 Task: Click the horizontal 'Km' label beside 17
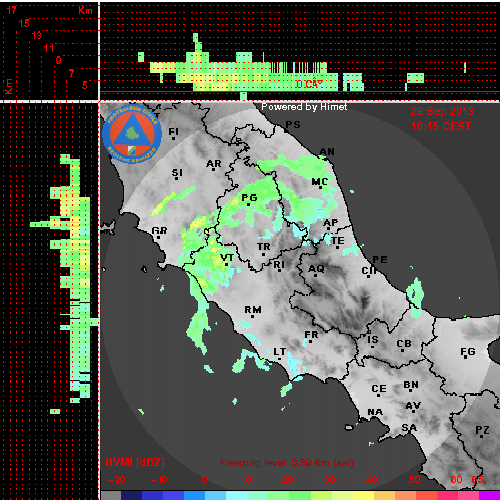pyautogui.click(x=85, y=10)
